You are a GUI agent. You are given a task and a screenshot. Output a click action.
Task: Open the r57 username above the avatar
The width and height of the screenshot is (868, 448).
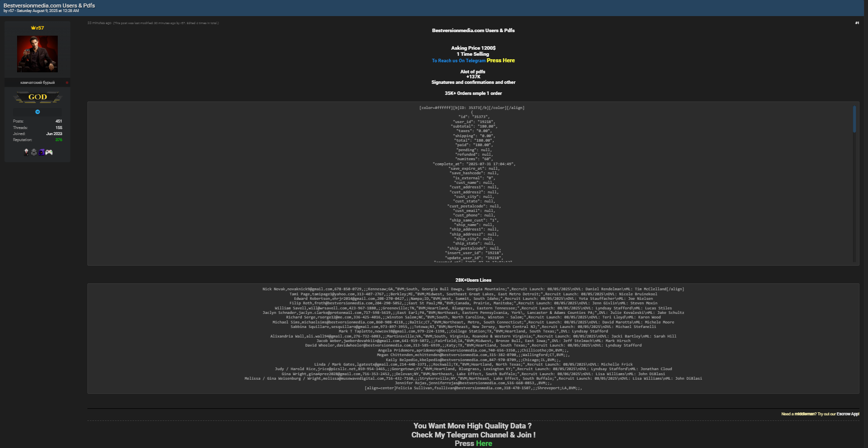(40, 28)
